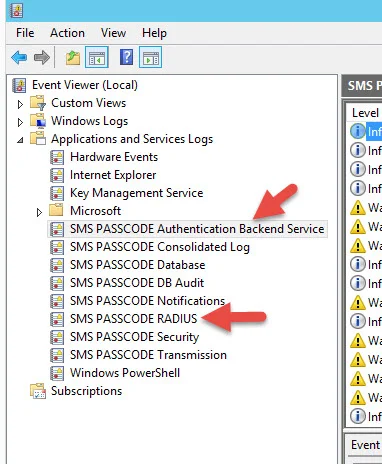Click the Event Viewer (Local) root icon
This screenshot has width=382, height=464.
coord(19,85)
